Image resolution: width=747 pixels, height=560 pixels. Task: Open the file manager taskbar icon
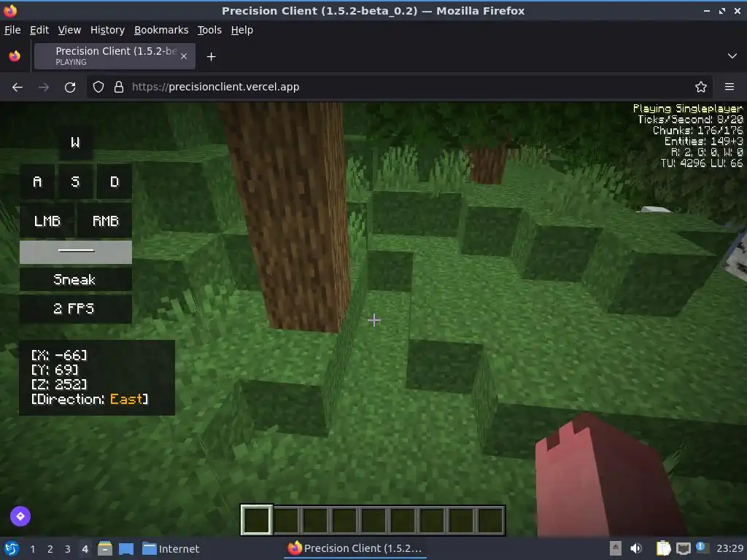click(105, 548)
